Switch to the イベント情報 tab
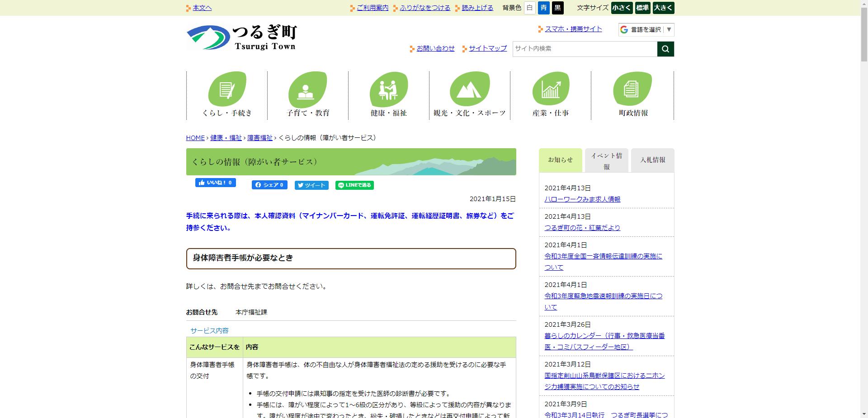 click(606, 160)
